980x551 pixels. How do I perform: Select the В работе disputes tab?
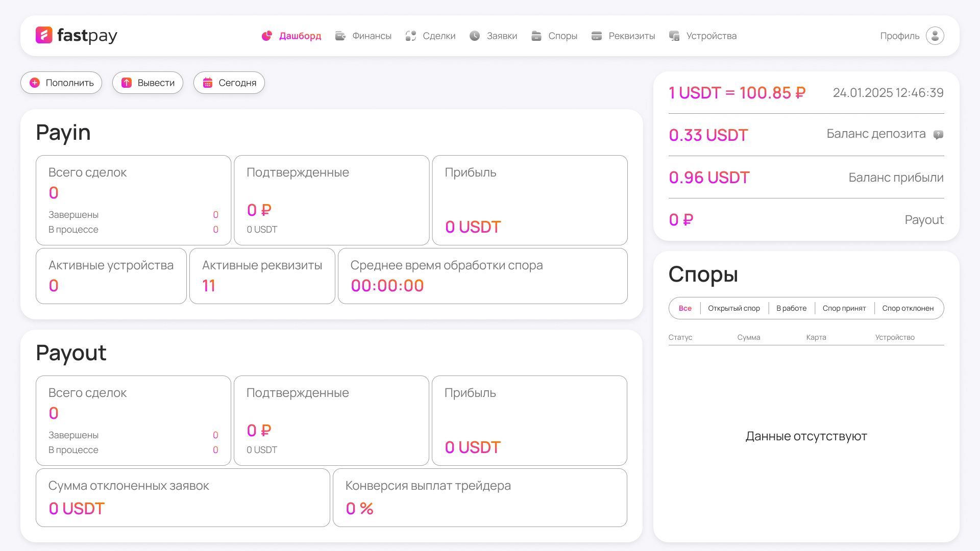click(x=791, y=308)
